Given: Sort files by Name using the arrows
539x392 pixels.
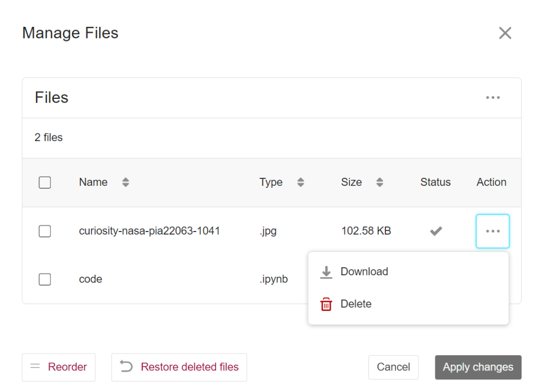Looking at the screenshot, I should click(x=125, y=182).
